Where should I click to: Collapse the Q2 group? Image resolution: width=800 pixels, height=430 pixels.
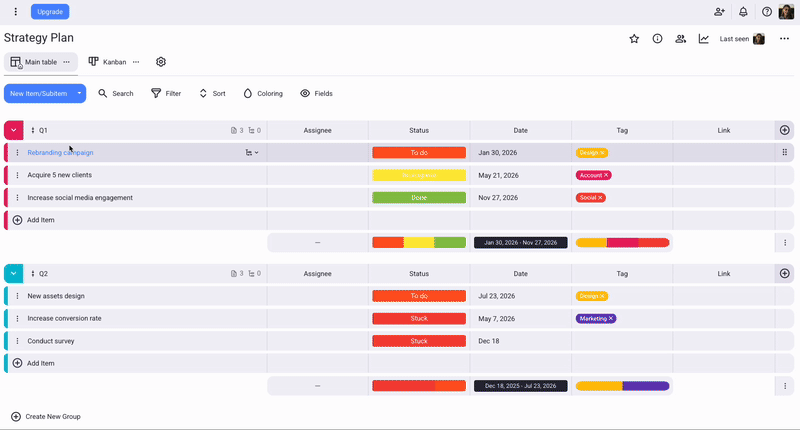(14, 273)
